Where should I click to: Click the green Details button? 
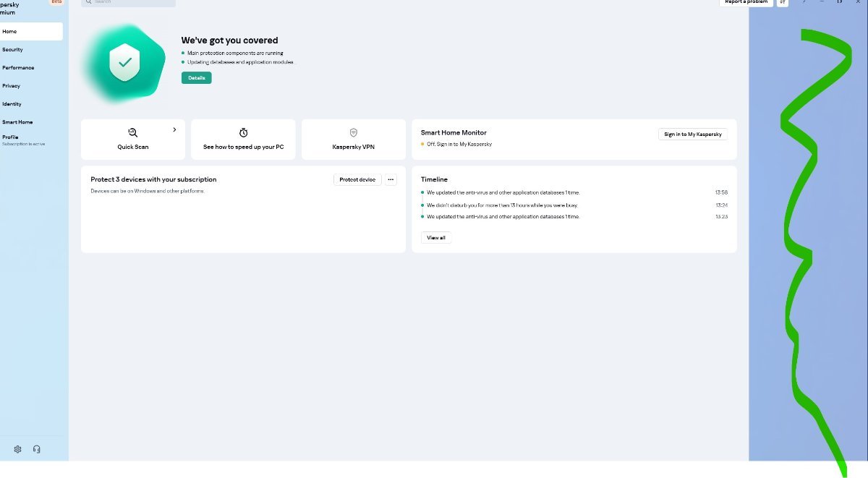pyautogui.click(x=197, y=77)
